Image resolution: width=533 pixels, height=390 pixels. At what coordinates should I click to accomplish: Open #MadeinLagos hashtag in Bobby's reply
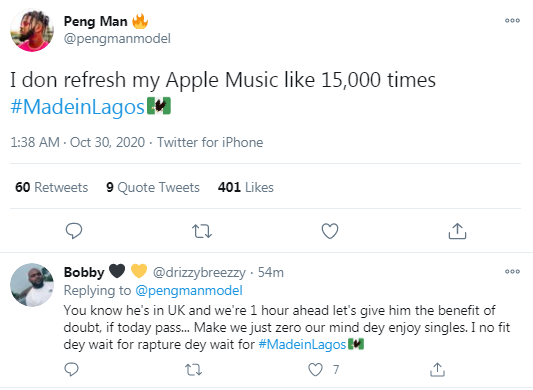(x=302, y=344)
